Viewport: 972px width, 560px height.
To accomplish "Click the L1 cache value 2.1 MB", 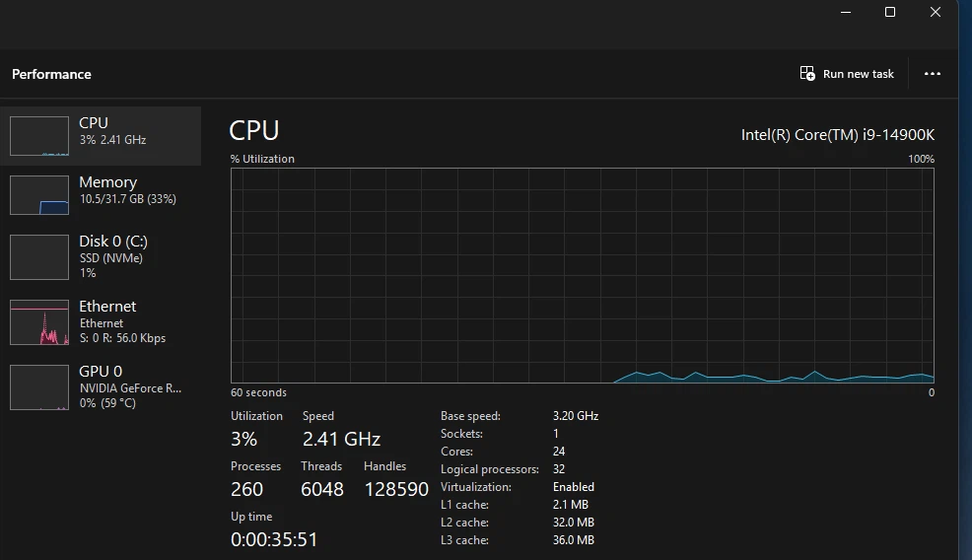I will (571, 505).
